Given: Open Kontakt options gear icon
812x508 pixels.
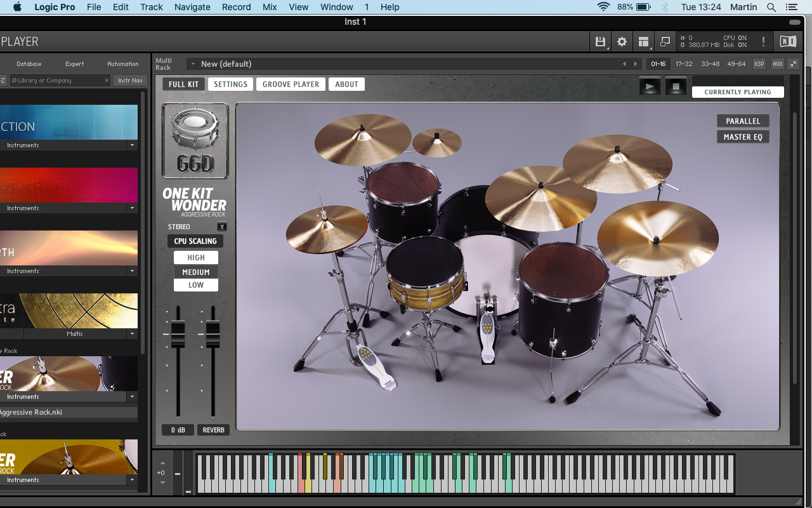Looking at the screenshot, I should [622, 42].
